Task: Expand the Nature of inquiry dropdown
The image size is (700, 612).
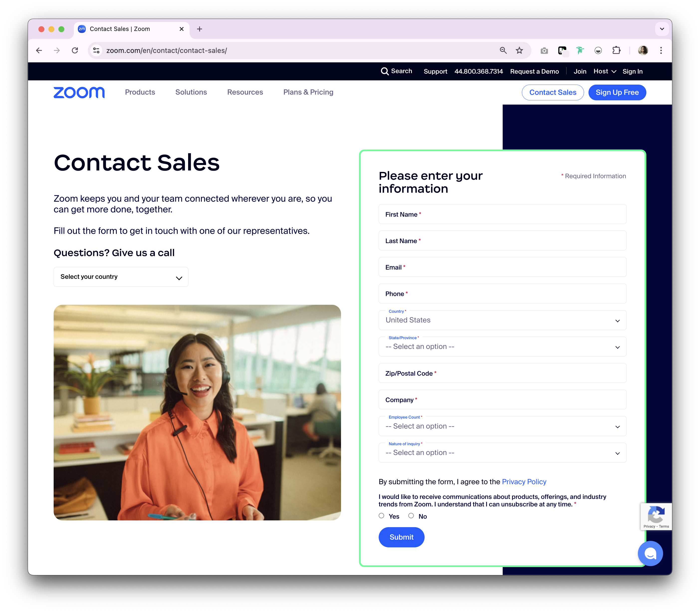Action: [x=502, y=453]
